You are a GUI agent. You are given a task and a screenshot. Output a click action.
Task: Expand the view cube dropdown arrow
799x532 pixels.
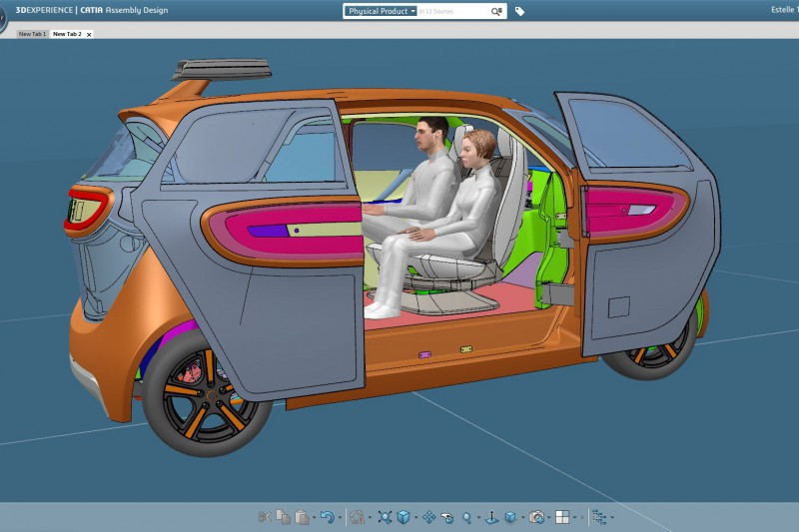click(x=416, y=518)
